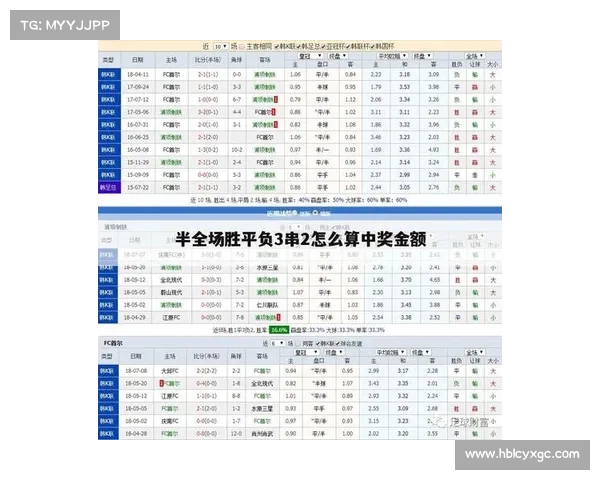Click odds value 4.93 in the 16-05-08 row
Screen dimensions: 600x480
coord(434,150)
